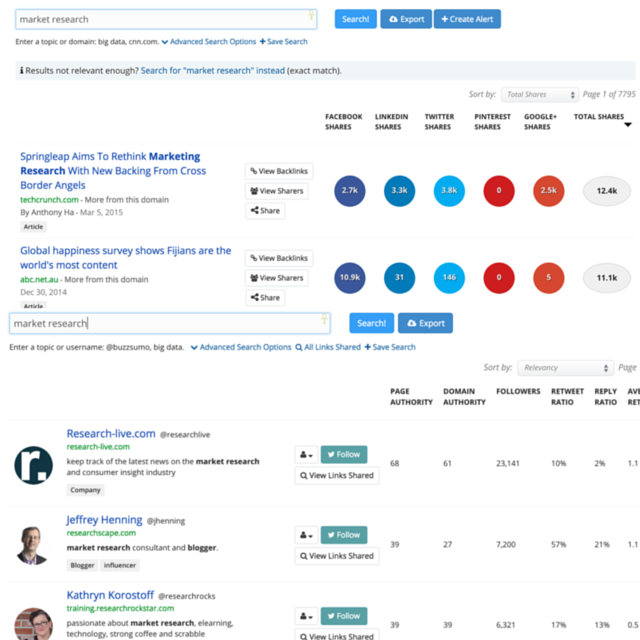Click the 3.8k Twitter shares circle
The image size is (640, 640).
tap(449, 191)
